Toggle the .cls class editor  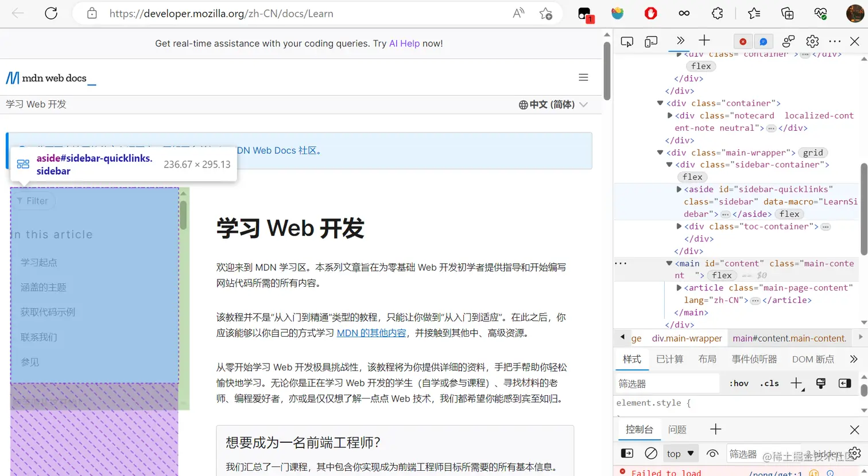[x=769, y=384]
